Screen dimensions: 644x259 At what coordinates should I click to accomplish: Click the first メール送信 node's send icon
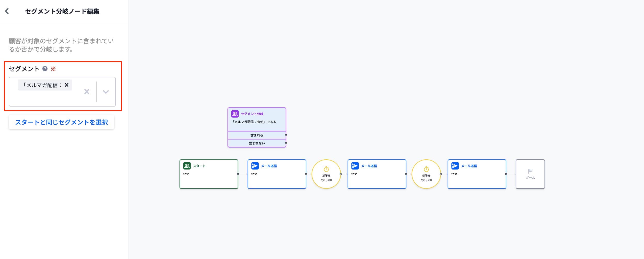point(255,166)
